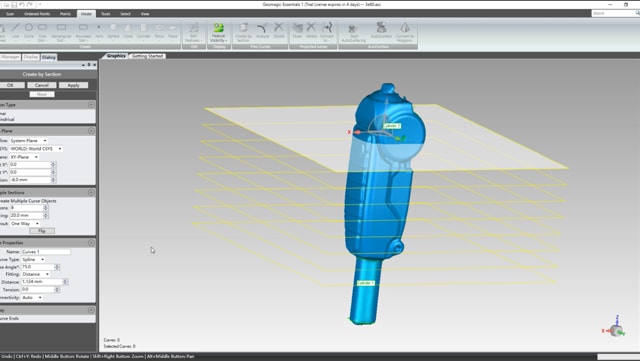Open the Tools ribbon tab
Image resolution: width=640 pixels, height=361 pixels.
pyautogui.click(x=105, y=14)
